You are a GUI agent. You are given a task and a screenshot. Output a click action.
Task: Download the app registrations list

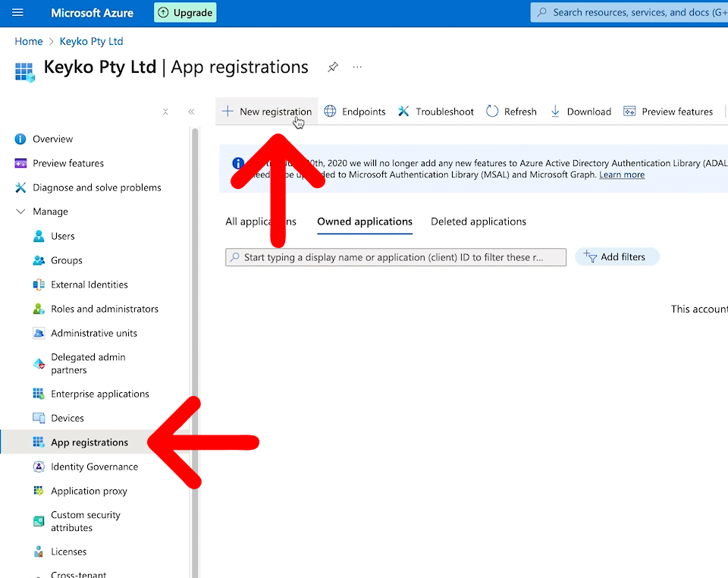(580, 111)
